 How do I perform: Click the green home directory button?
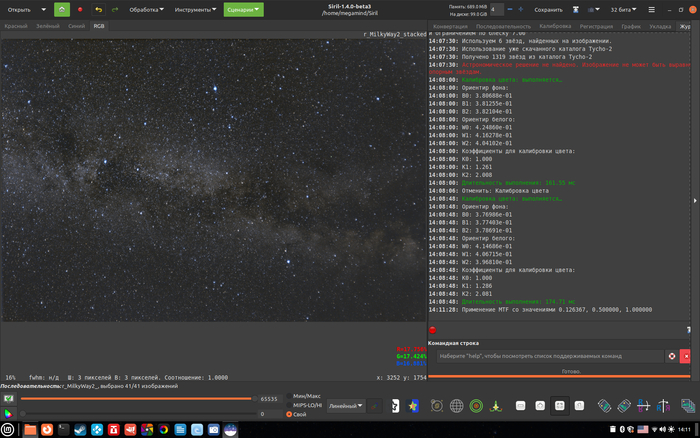click(61, 9)
